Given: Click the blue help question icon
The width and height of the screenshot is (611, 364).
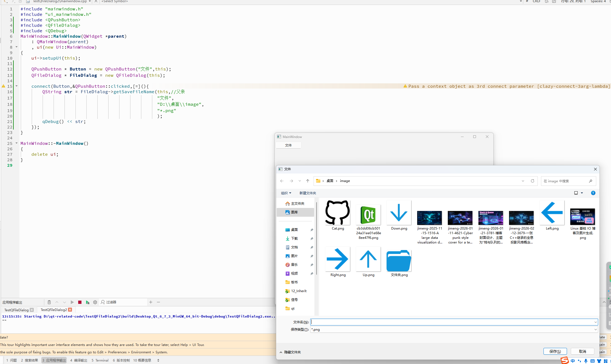Looking at the screenshot, I should pyautogui.click(x=593, y=193).
